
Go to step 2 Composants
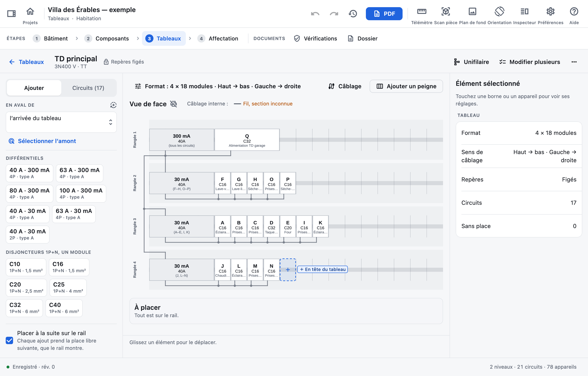(106, 38)
